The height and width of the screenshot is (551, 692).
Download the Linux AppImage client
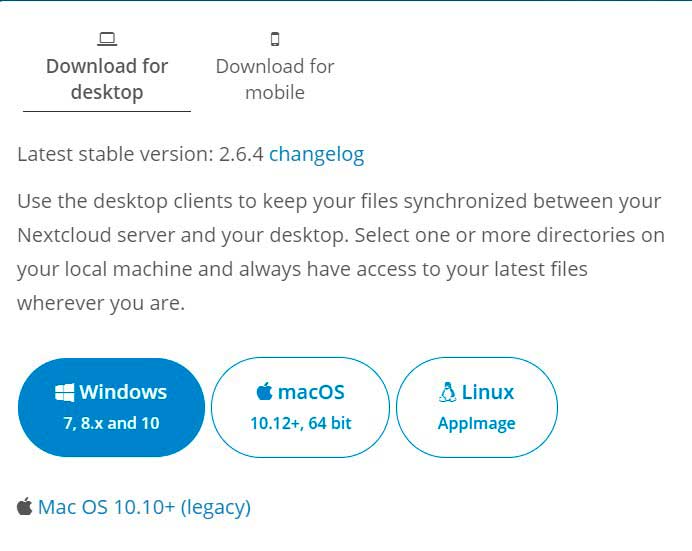[477, 407]
